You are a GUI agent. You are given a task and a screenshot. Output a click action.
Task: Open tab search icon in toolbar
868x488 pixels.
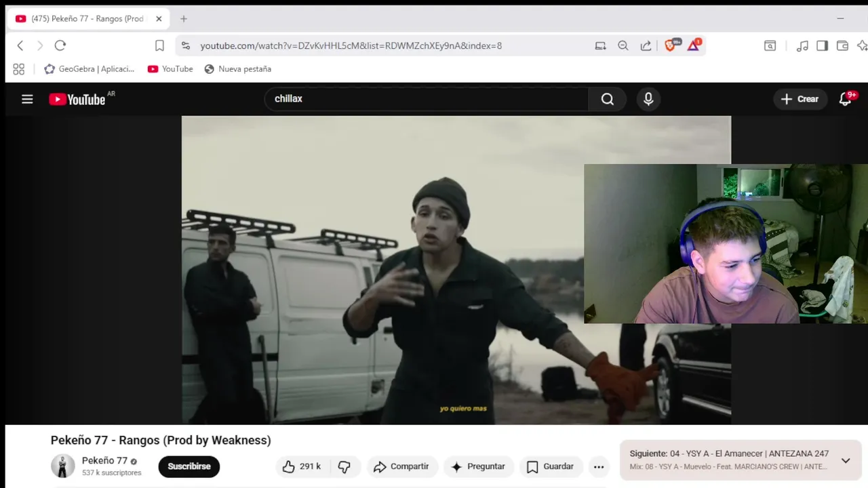coord(770,45)
